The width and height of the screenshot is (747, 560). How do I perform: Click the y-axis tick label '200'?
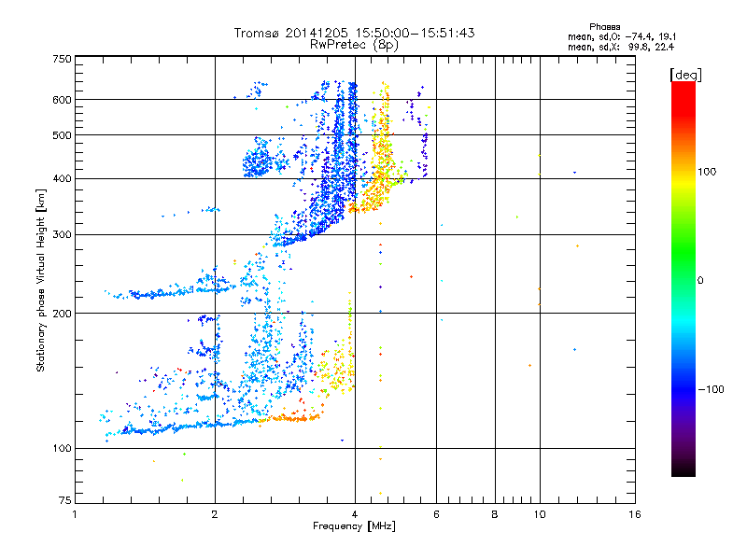click(63, 314)
